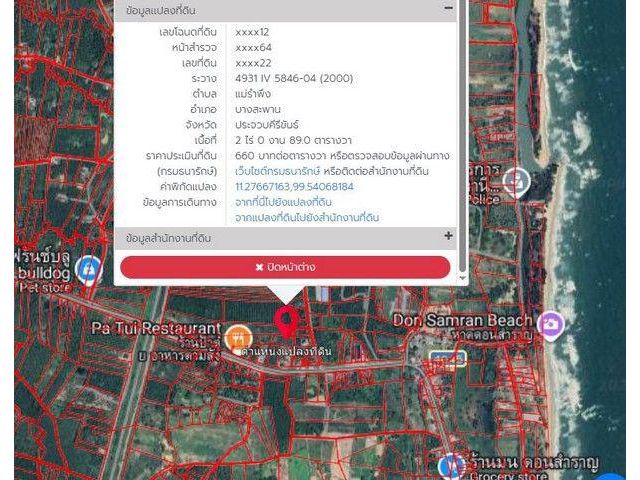Click the land area value 2 ไร่ 0 งาน 89.0 ตารางวา
Screen dimensions: 640x480
tap(293, 140)
